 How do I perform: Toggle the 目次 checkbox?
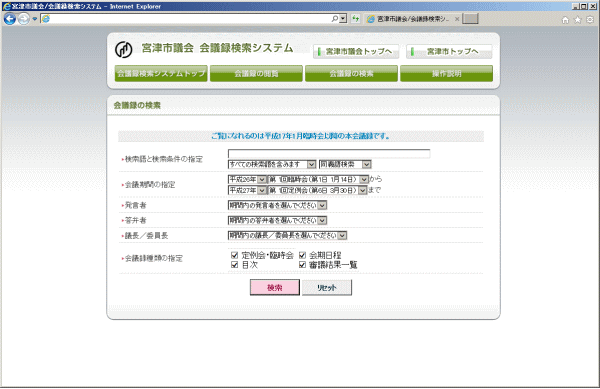[x=235, y=265]
